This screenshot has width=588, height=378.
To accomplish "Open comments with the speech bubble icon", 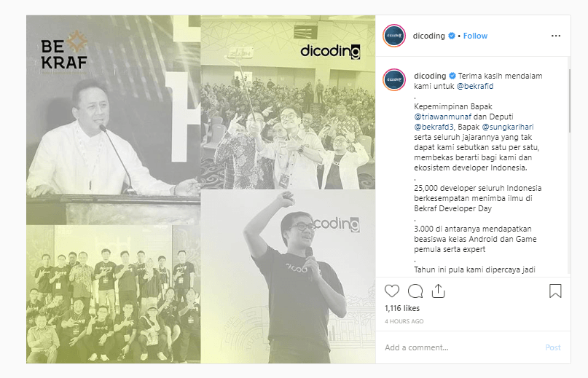I will click(415, 291).
